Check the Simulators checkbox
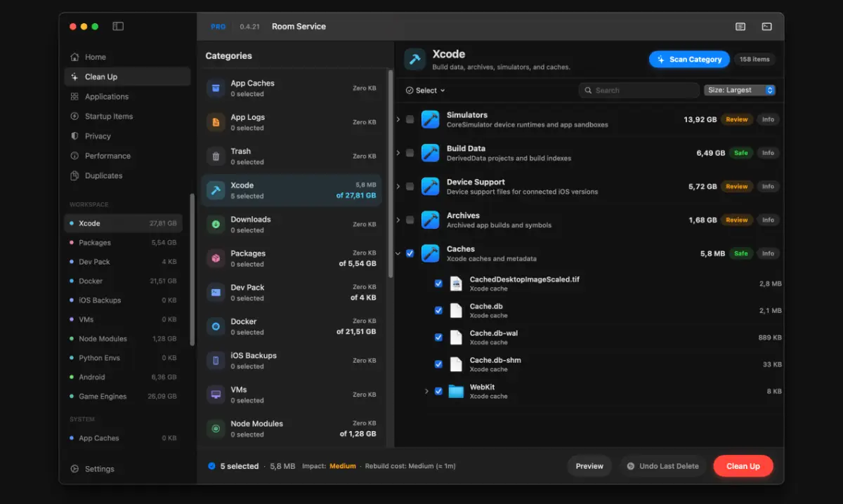Viewport: 843px width, 504px height. (410, 119)
